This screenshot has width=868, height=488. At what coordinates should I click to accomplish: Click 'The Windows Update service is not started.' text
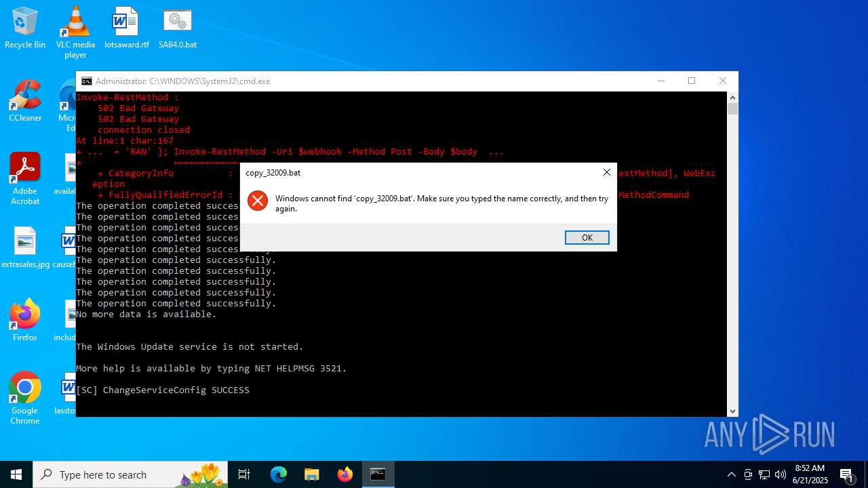[190, 347]
